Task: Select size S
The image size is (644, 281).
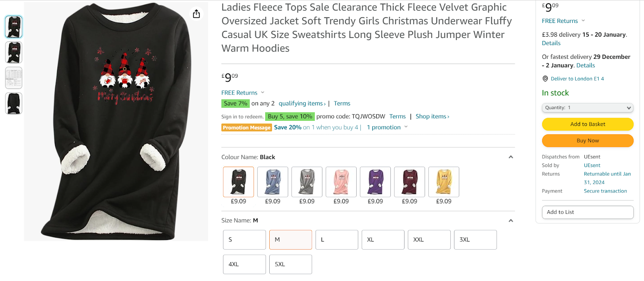Action: [244, 240]
